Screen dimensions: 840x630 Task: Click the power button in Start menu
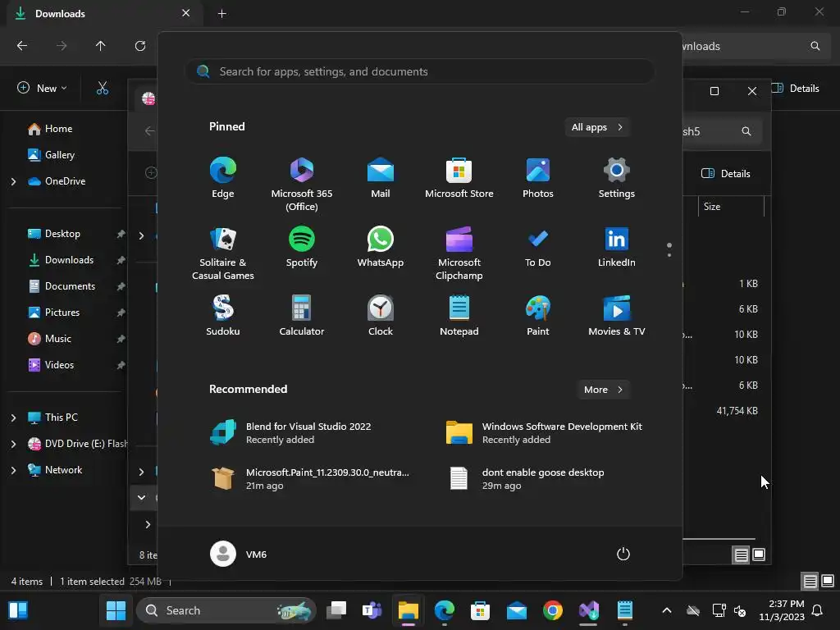pyautogui.click(x=623, y=554)
